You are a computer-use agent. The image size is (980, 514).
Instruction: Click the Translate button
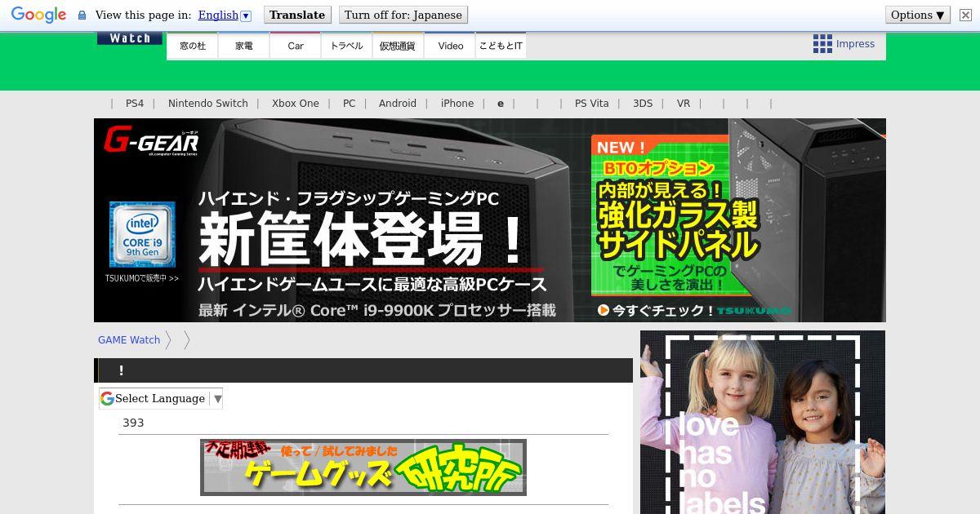(297, 15)
